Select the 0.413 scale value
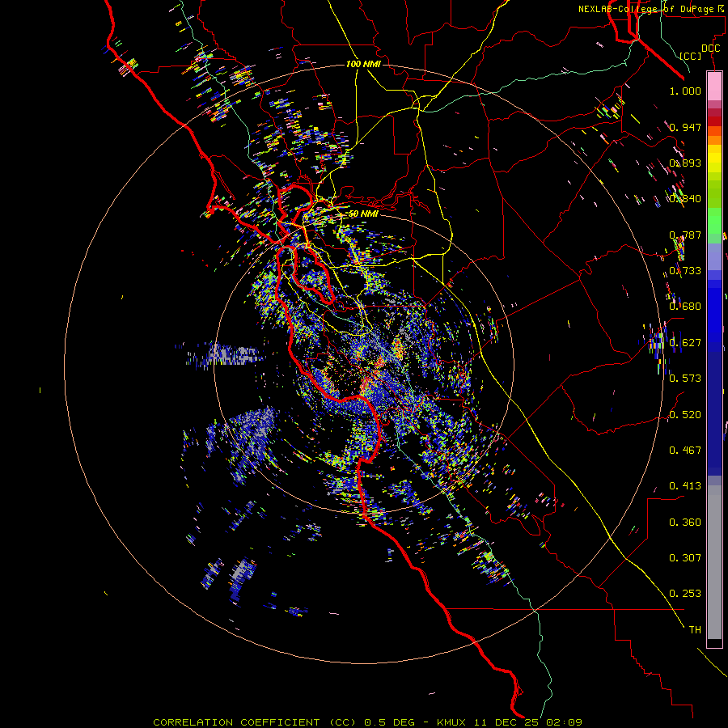The height and width of the screenshot is (728, 728). point(685,486)
